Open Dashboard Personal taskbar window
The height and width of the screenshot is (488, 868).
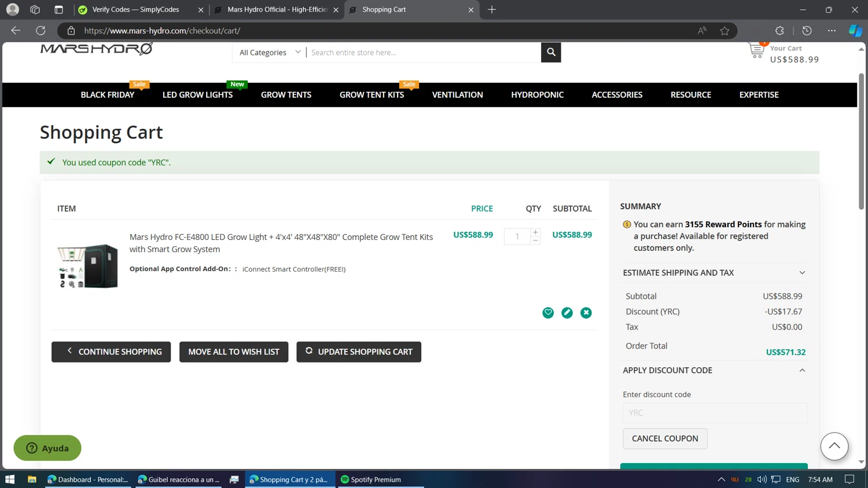pos(88,479)
